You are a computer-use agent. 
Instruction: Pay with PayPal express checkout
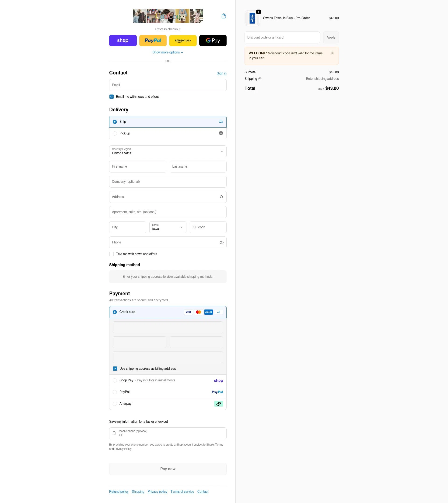click(153, 40)
